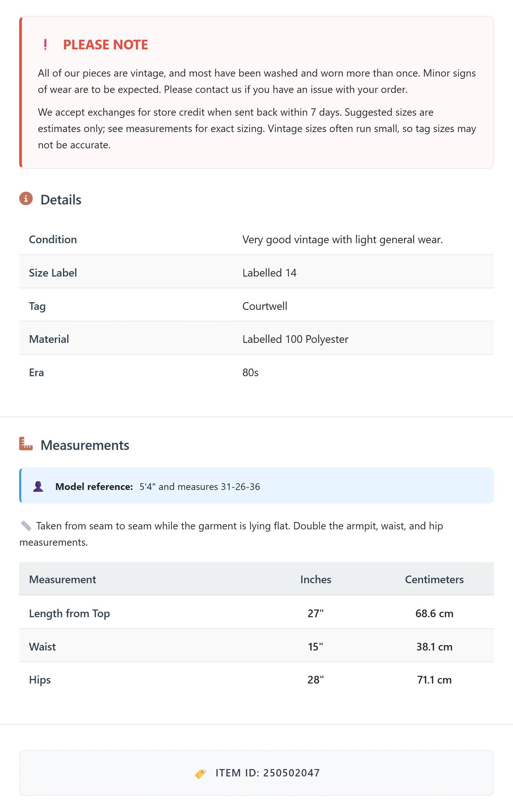The width and height of the screenshot is (513, 812).
Task: Click the PLEASE NOTE heading
Action: (x=105, y=45)
